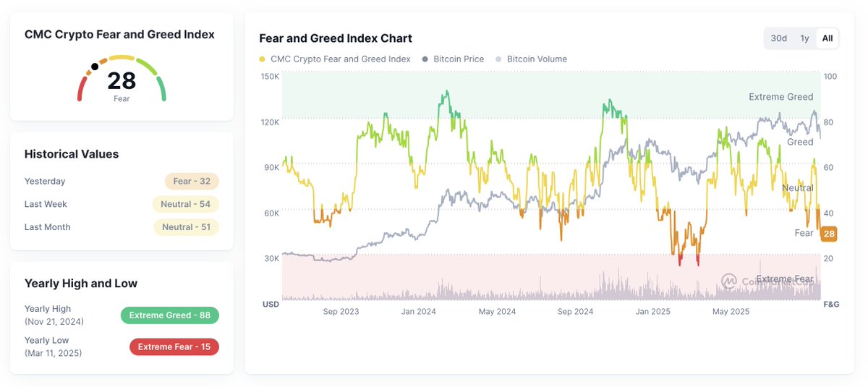
Task: Select the All time range tab
Action: point(827,38)
